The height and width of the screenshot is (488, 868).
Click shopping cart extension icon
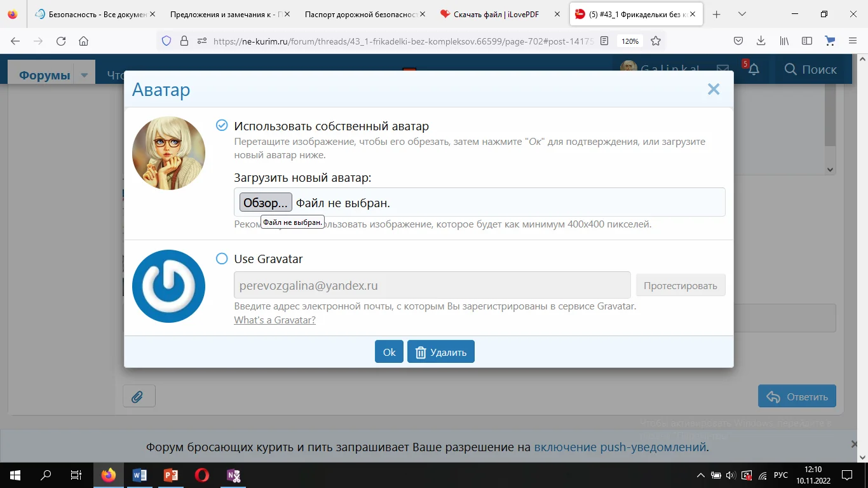[830, 41]
